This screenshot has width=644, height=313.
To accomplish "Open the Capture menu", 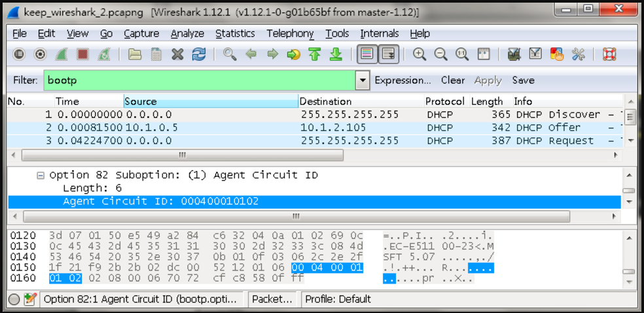I will (142, 33).
